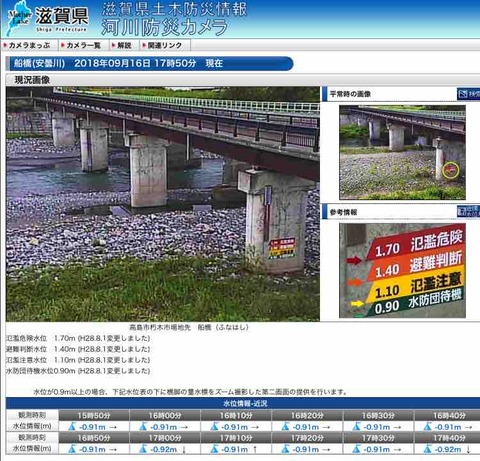
Task: Select the -0.91m reading at 16時30分
Action: tap(377, 427)
